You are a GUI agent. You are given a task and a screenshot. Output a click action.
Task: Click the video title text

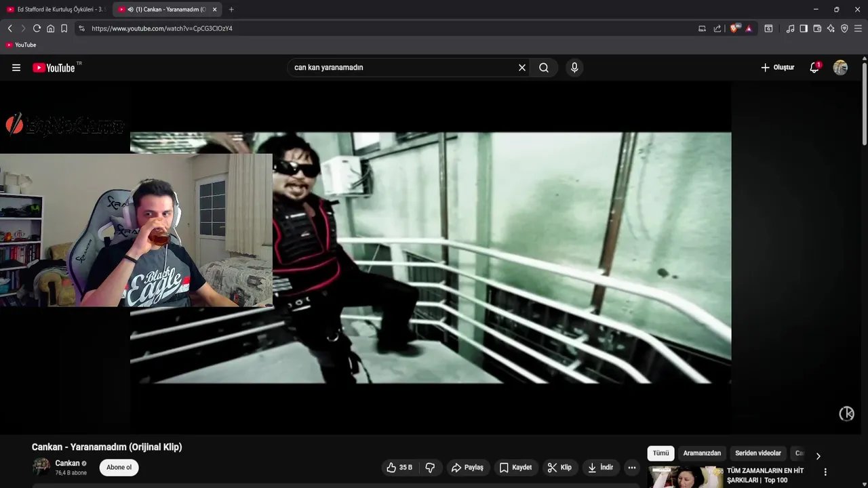click(106, 447)
